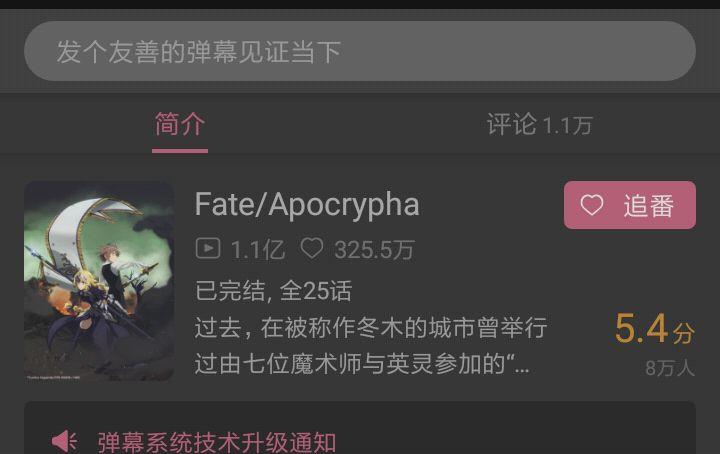Expand the truncated description via the ellipsis
This screenshot has width=720, height=454.
click(521, 368)
